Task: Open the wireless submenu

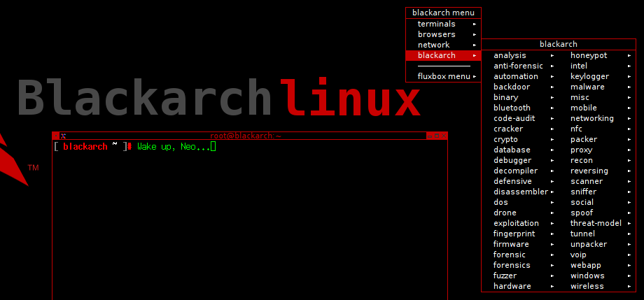Action: pos(597,286)
